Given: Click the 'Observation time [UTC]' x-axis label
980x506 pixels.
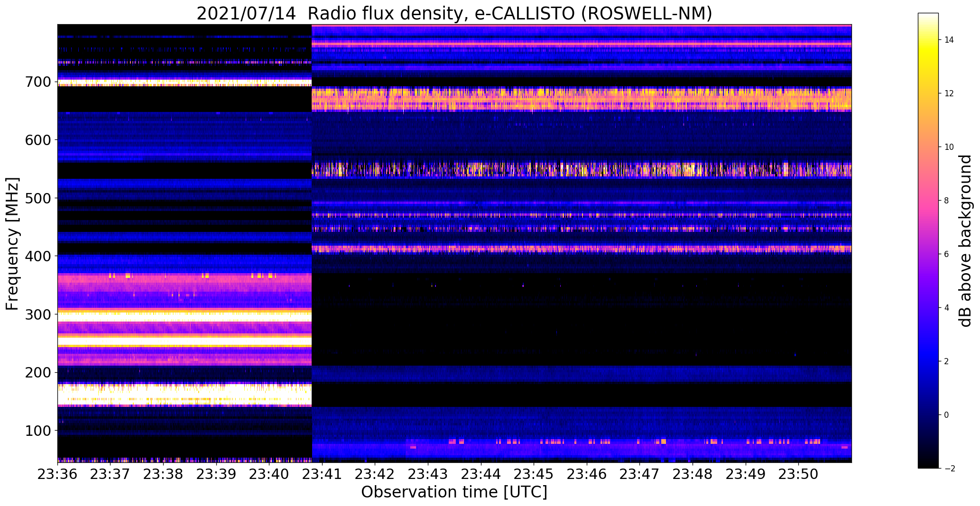Looking at the screenshot, I should point(454,492).
